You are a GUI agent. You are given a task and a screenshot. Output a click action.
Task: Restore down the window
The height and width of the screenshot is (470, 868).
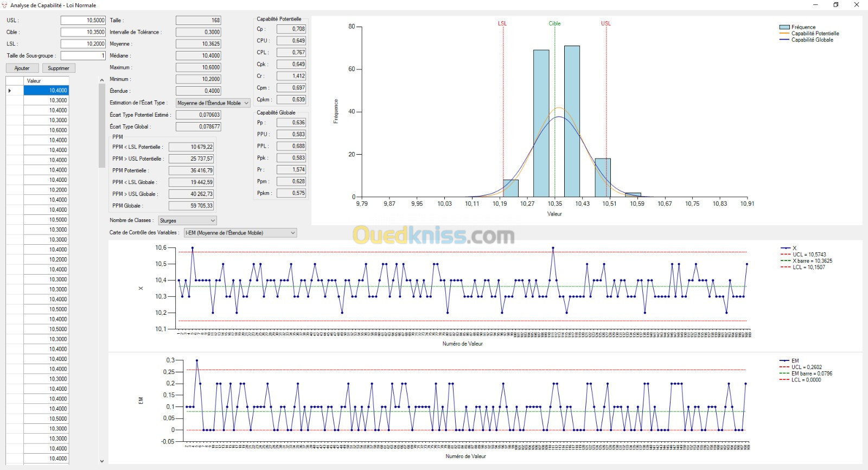tap(836, 5)
